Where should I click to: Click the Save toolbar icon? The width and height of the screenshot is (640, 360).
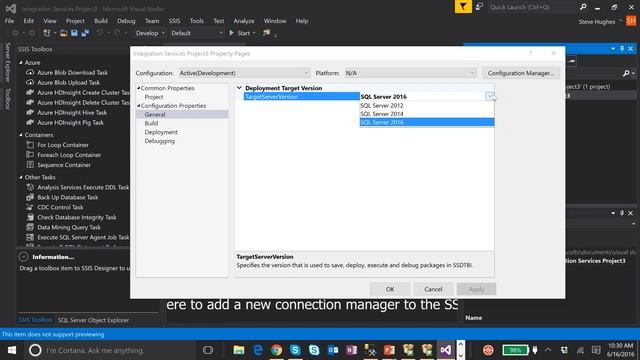point(74,33)
